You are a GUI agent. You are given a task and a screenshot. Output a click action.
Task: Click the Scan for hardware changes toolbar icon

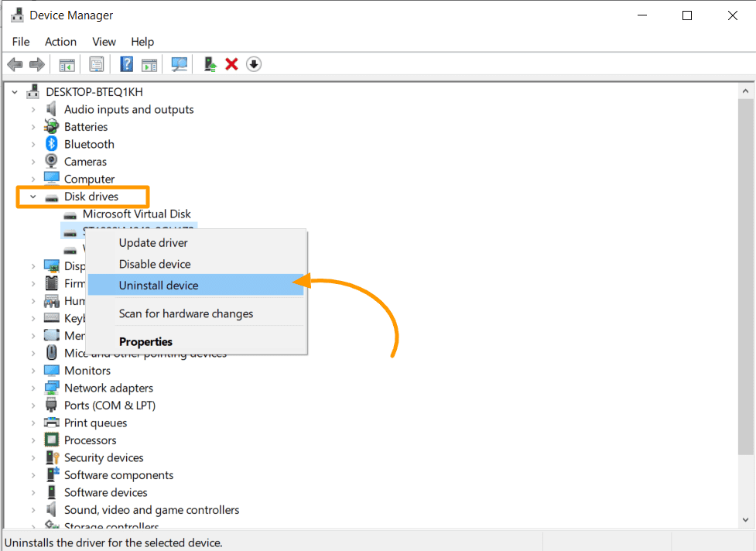click(179, 63)
